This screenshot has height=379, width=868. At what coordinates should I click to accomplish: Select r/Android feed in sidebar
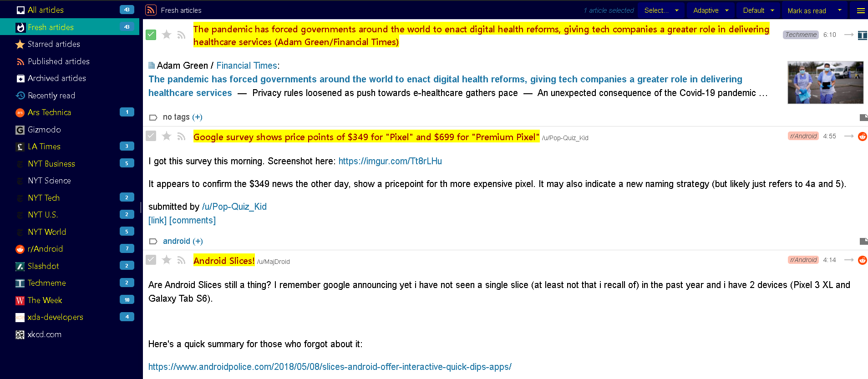pos(70,249)
